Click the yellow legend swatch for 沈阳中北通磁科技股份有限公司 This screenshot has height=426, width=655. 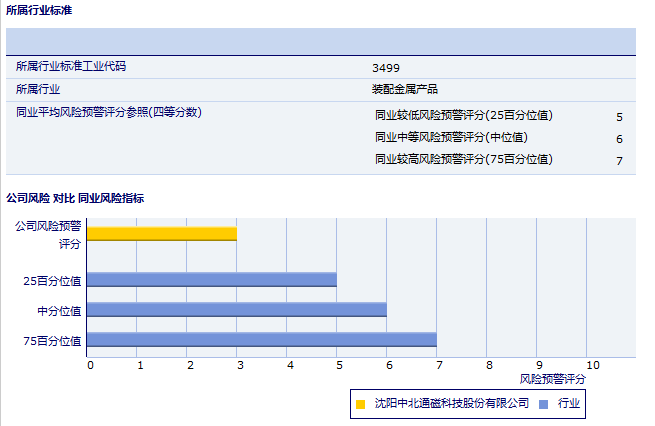(360, 404)
